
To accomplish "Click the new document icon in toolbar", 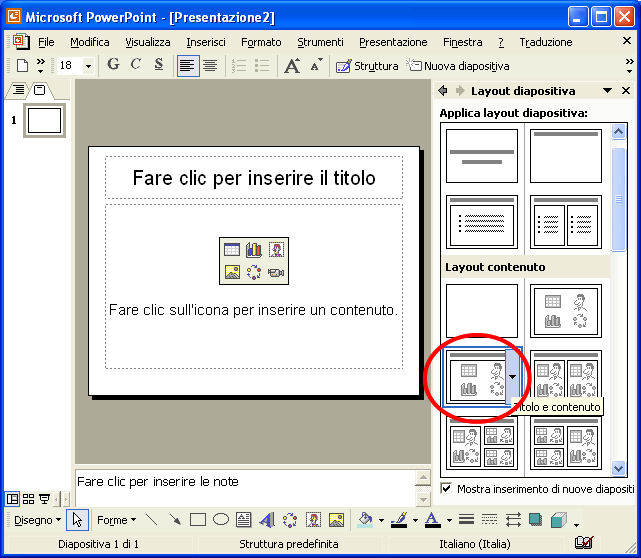I will 22,65.
